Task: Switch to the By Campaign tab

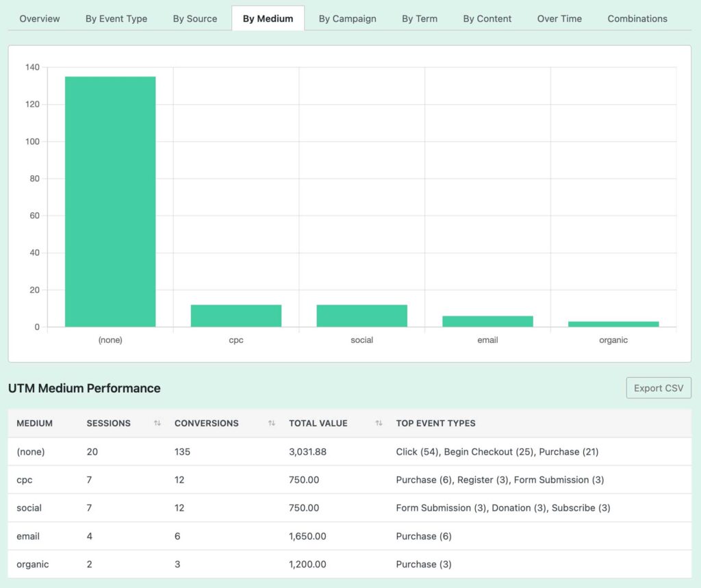Action: pyautogui.click(x=348, y=18)
